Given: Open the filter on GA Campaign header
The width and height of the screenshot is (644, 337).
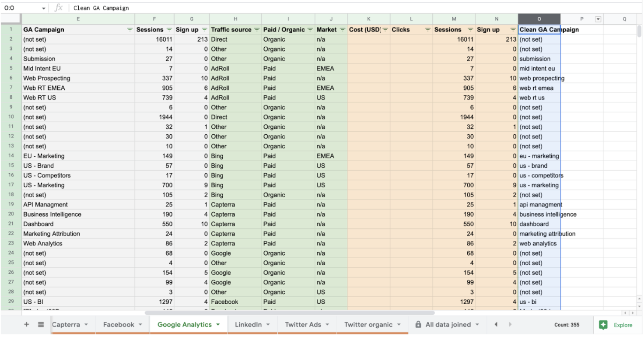Looking at the screenshot, I should [129, 29].
